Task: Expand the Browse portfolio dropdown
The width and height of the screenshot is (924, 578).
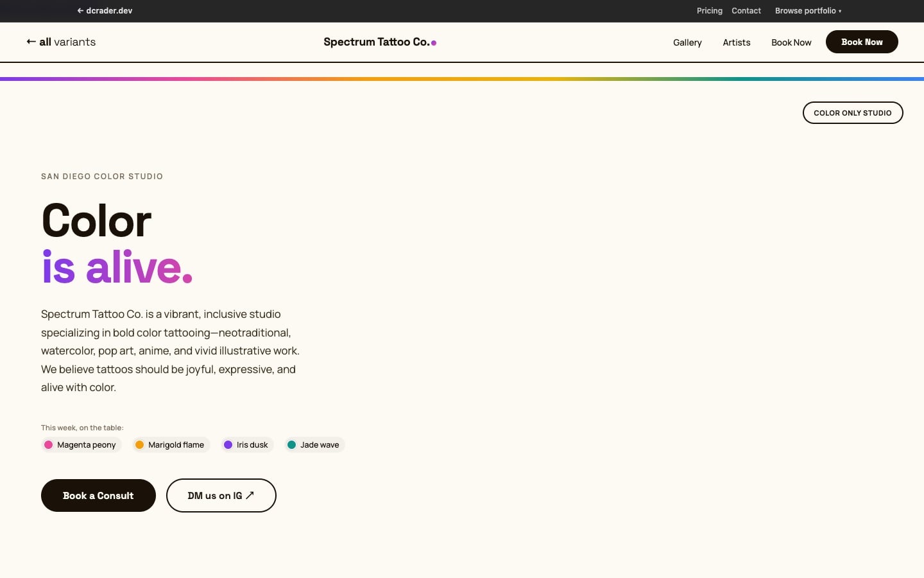Action: tap(808, 11)
